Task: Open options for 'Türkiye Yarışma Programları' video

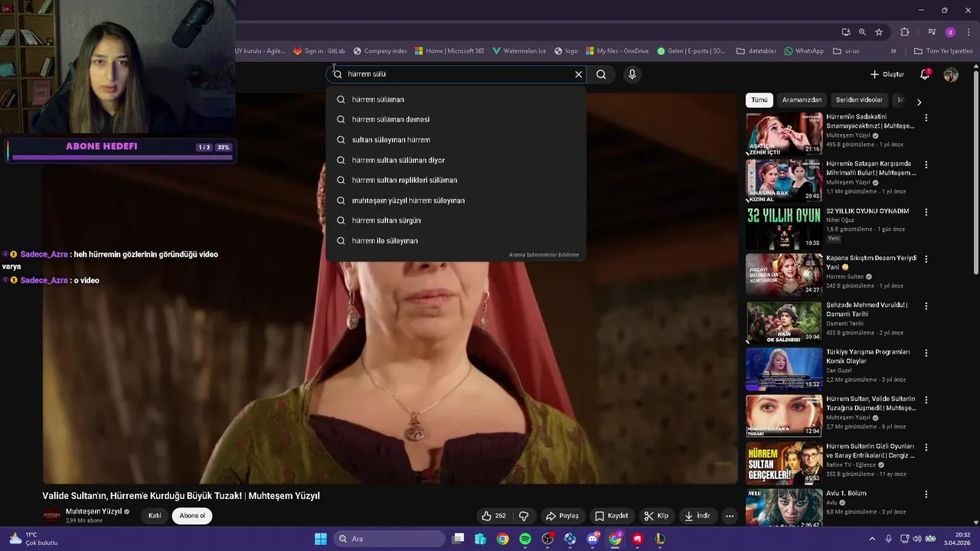Action: (x=926, y=353)
